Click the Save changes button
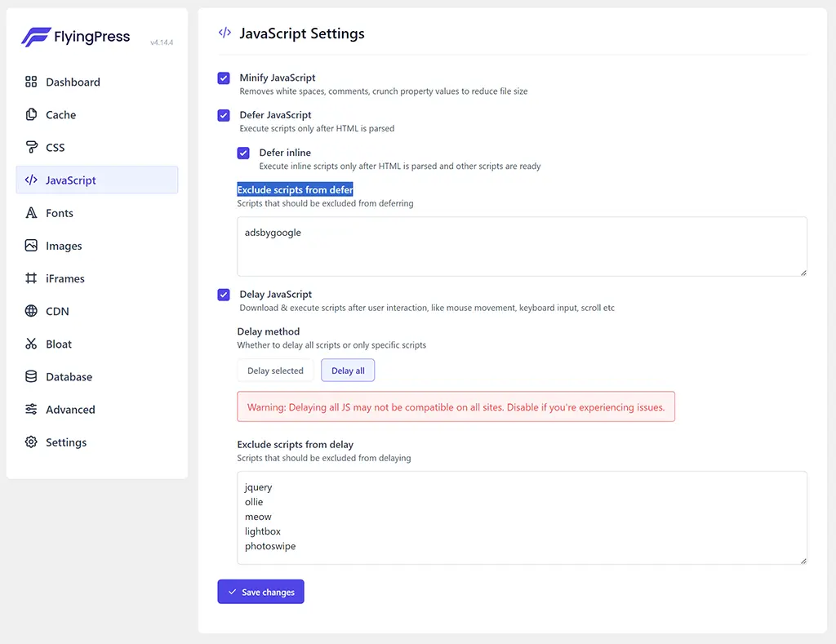Screen dimensions: 836x644 (260, 591)
